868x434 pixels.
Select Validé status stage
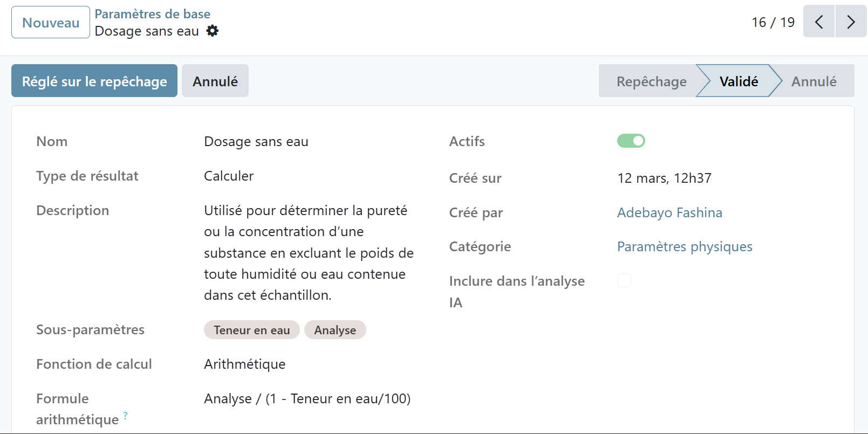739,81
